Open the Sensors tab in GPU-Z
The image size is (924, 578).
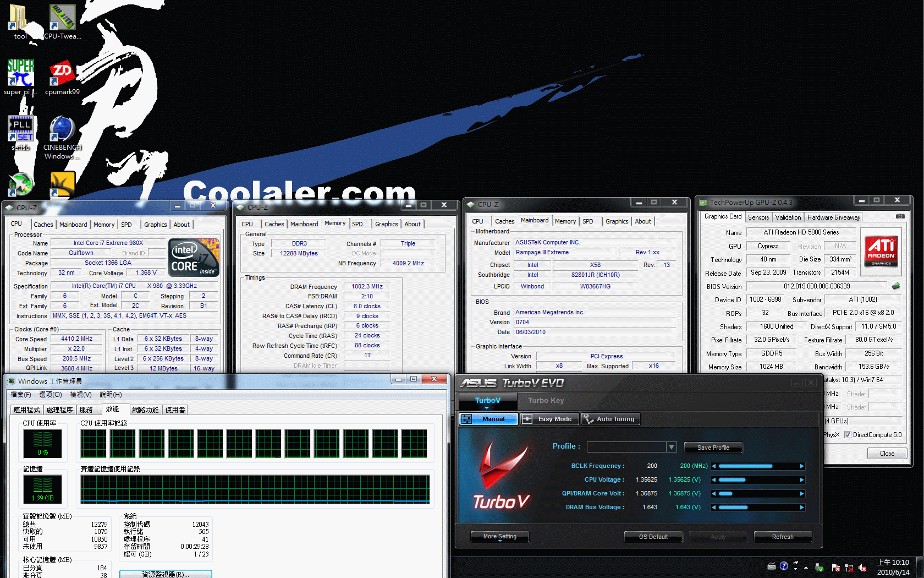point(758,217)
